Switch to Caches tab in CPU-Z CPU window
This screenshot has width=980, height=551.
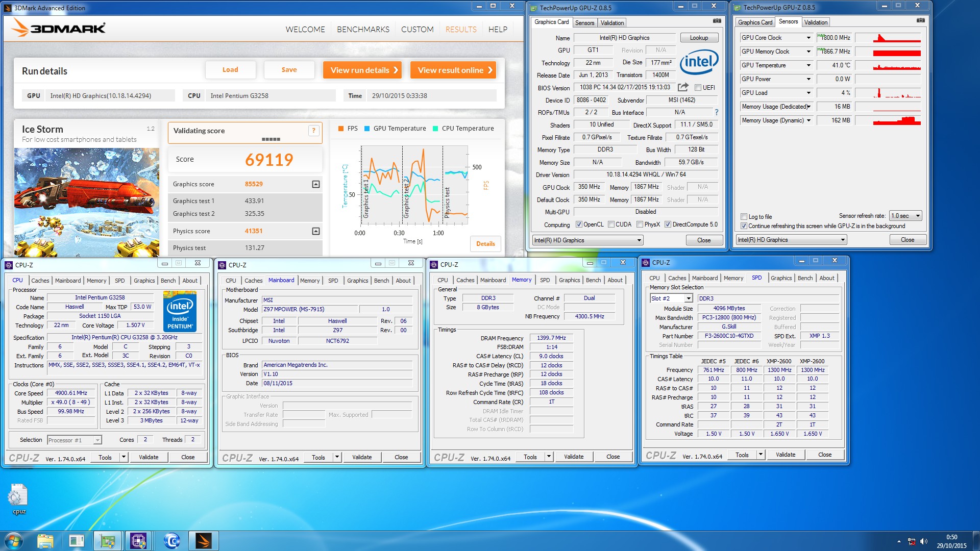[x=40, y=281]
